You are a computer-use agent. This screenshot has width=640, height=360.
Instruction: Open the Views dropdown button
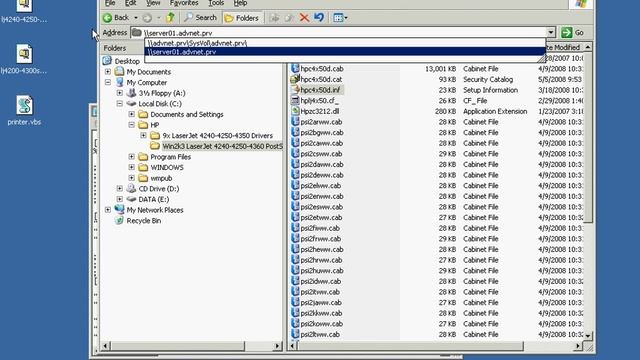[340, 18]
